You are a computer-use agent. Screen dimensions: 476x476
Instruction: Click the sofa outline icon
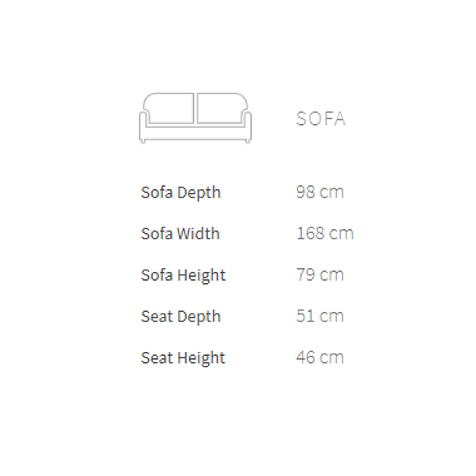(x=195, y=118)
